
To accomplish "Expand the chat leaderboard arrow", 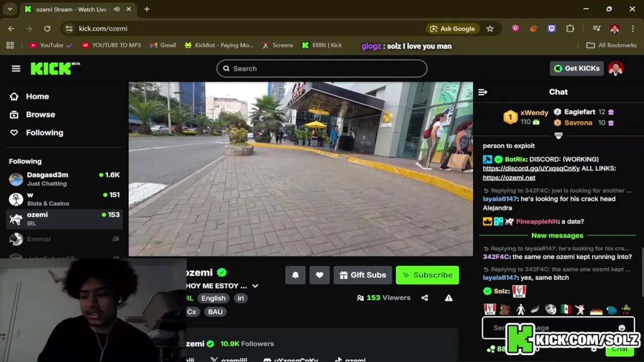I will click(558, 136).
